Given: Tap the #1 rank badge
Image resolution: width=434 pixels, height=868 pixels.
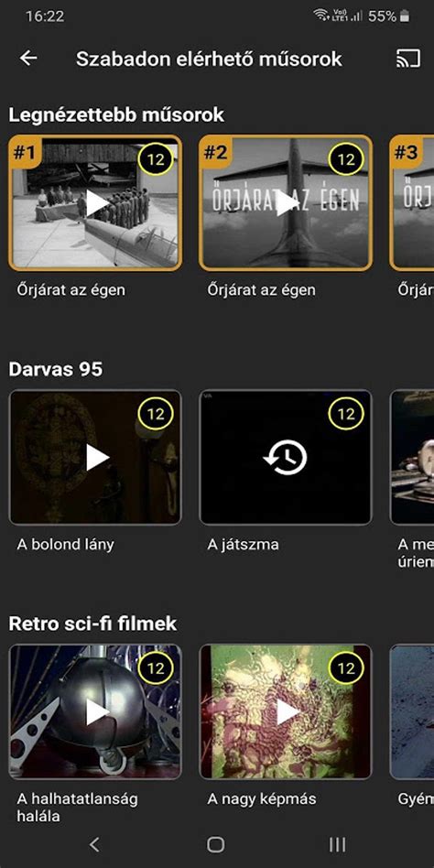Looking at the screenshot, I should (x=25, y=152).
